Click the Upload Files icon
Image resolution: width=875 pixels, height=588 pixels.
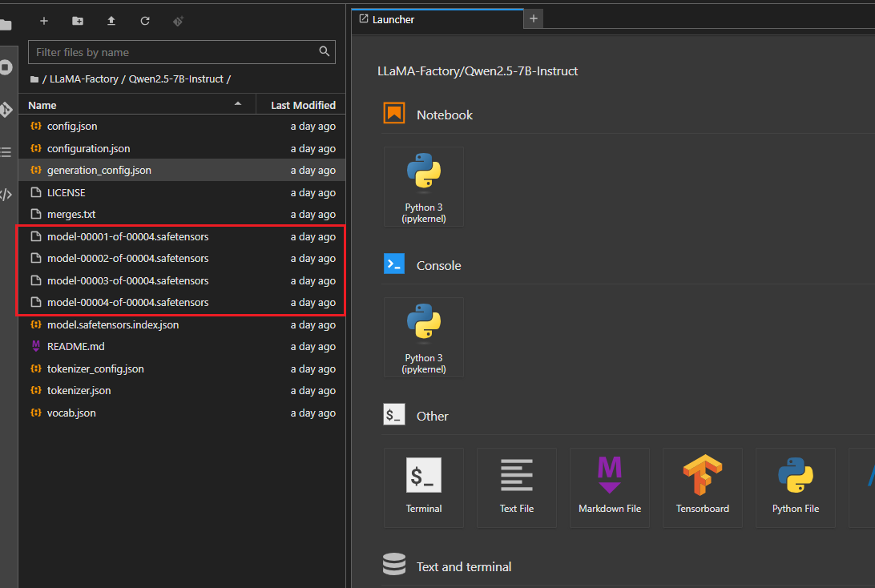[111, 21]
